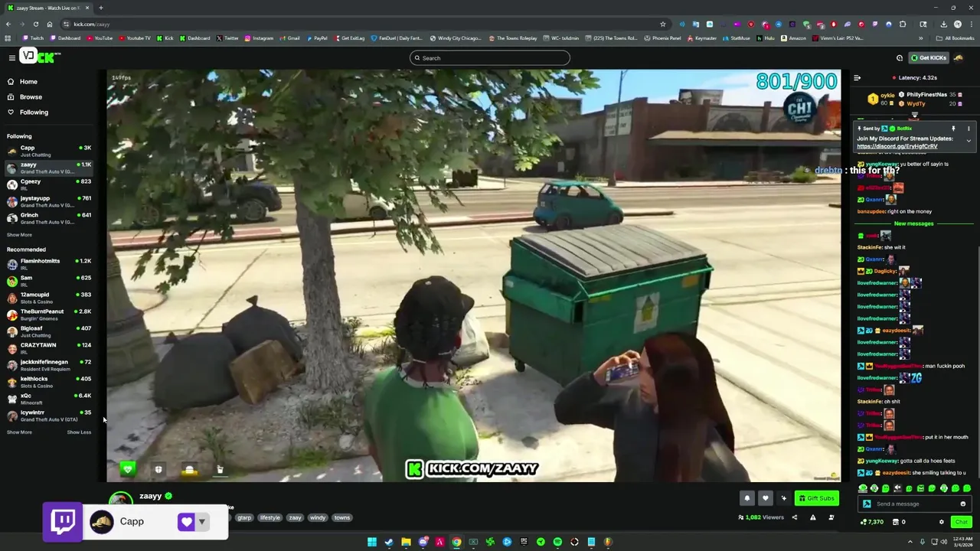
Task: Open the user profile avatar menu
Action: [x=959, y=58]
